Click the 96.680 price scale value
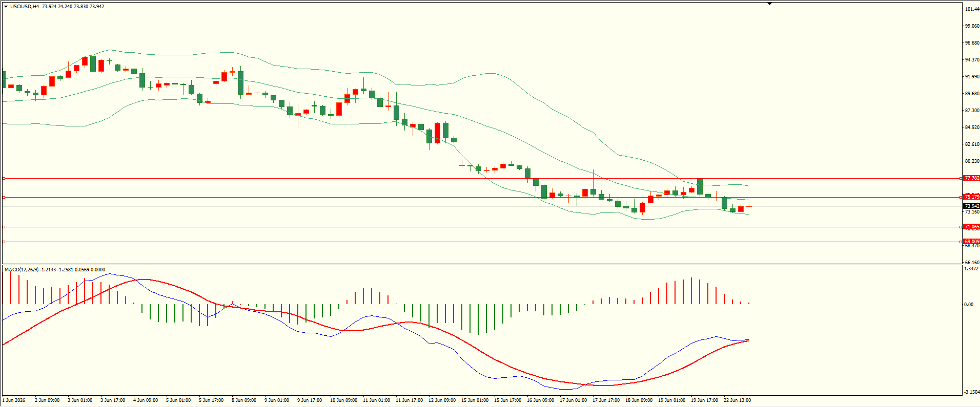The height and width of the screenshot is (407, 980). pos(972,43)
